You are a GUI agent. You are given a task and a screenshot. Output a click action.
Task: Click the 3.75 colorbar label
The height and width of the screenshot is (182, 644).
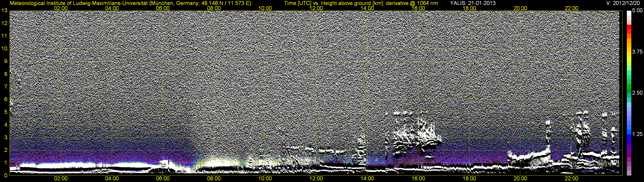tap(637, 52)
